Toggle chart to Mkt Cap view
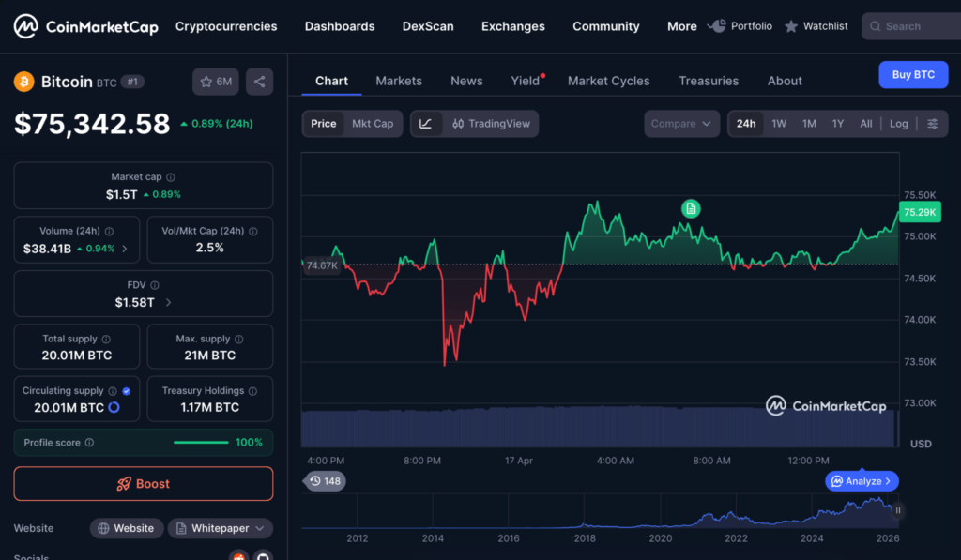Viewport: 961px width, 560px height. point(373,124)
